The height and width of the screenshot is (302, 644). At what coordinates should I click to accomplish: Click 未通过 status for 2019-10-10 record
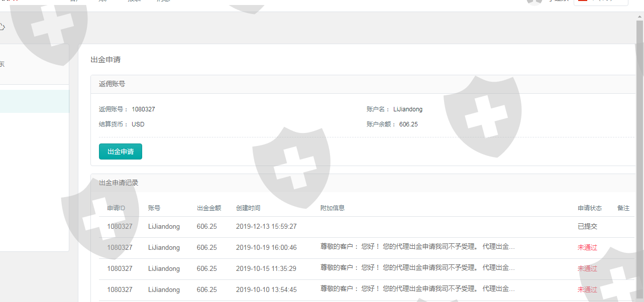587,290
